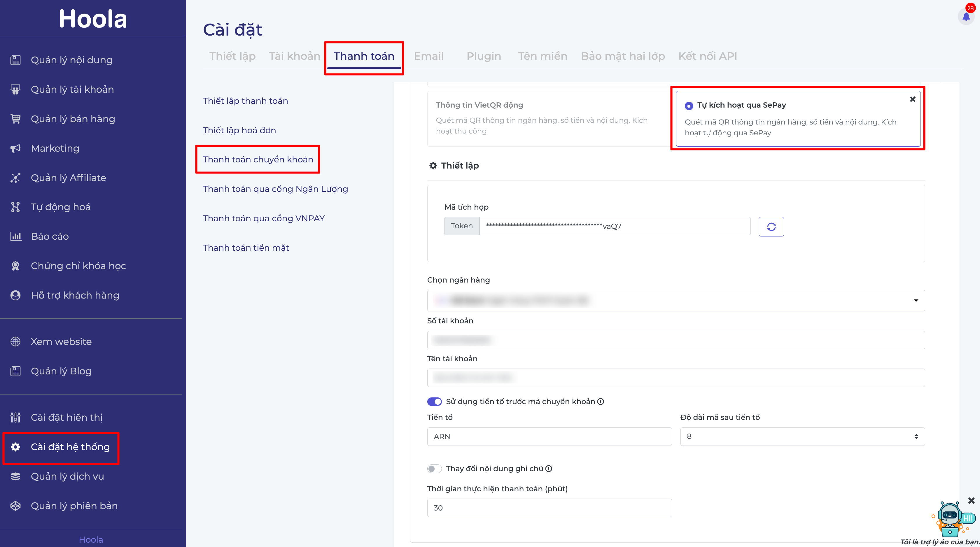The width and height of the screenshot is (980, 547).
Task: Click the Quản lý bán hàng cart icon
Action: click(15, 119)
